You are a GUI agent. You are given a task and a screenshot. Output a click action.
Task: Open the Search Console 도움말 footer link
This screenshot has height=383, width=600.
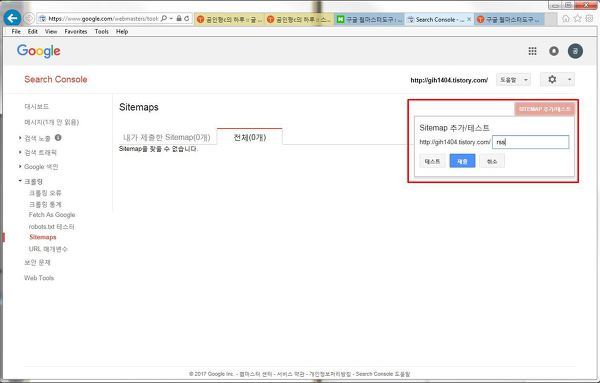(383, 374)
